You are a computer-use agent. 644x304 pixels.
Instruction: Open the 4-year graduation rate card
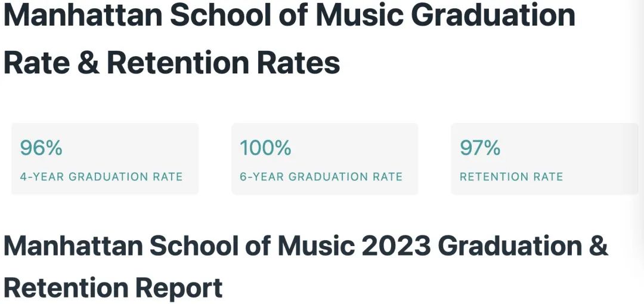[x=105, y=159]
